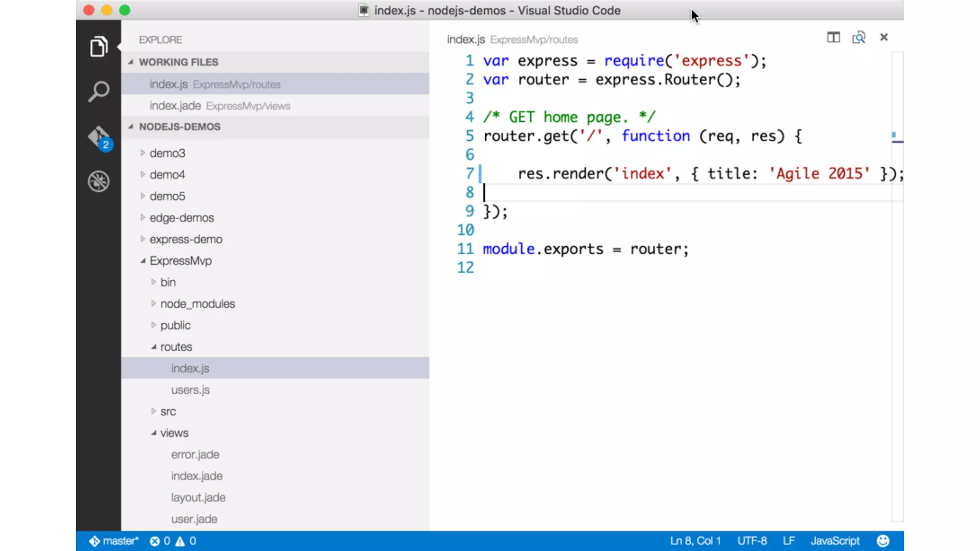This screenshot has height=551, width=980.
Task: Open users.js in routes folder
Action: [x=190, y=390]
